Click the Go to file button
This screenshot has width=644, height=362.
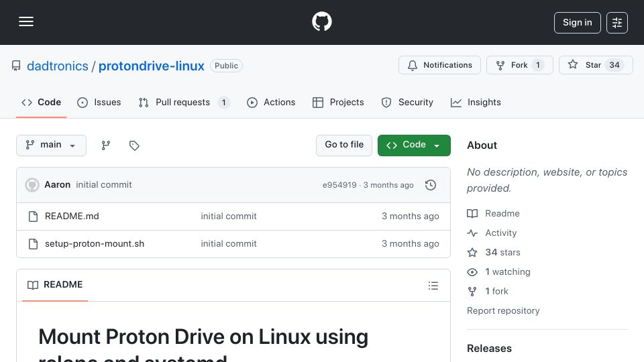[344, 145]
